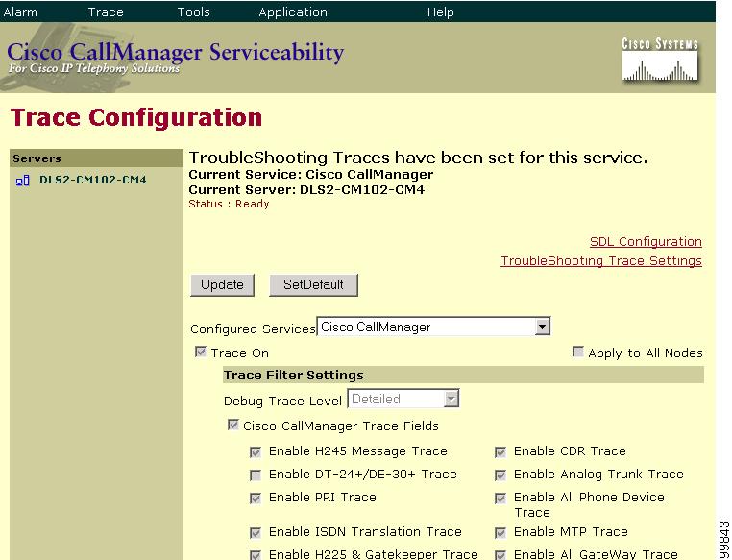
Task: Select server DLS2-CM102-CM4 in Servers list
Action: click(x=93, y=180)
